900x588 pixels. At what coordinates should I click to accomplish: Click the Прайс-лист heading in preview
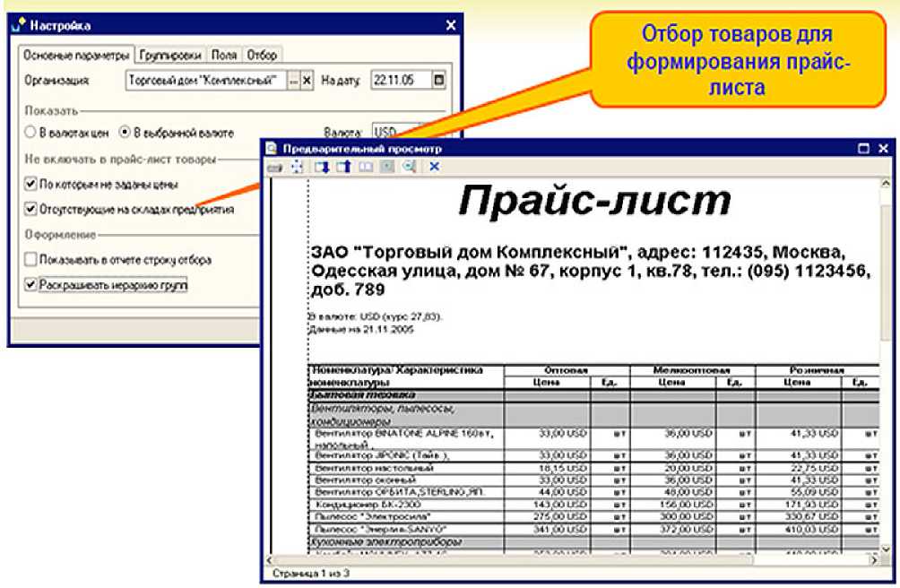point(594,201)
